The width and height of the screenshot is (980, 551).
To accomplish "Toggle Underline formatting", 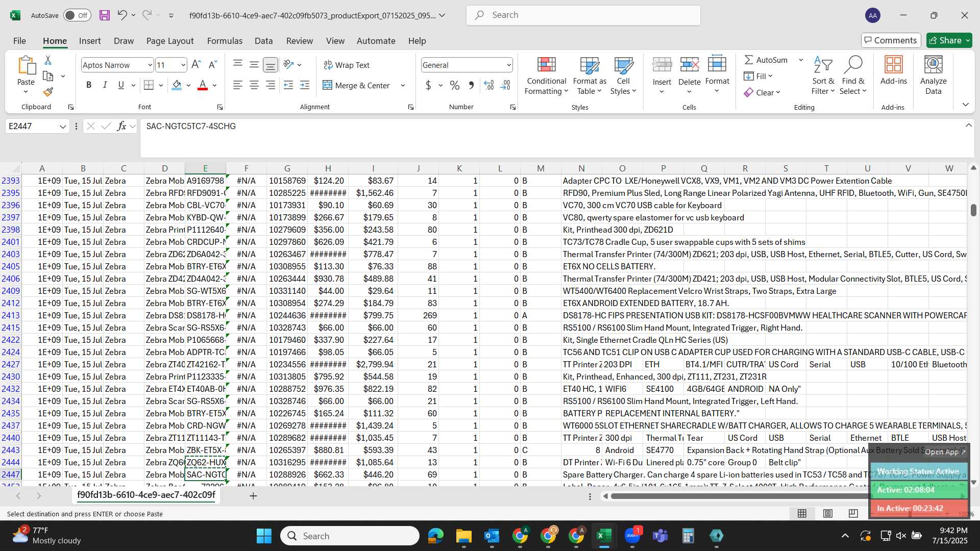I will (x=121, y=85).
